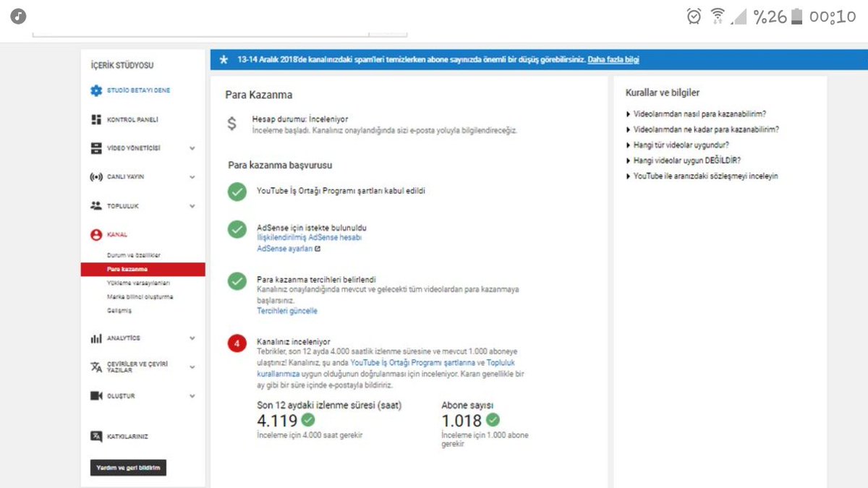Viewport: 868px width, 488px height.
Task: Expand Çeviriler ve Çeviri Yazılar chevron
Action: point(192,367)
